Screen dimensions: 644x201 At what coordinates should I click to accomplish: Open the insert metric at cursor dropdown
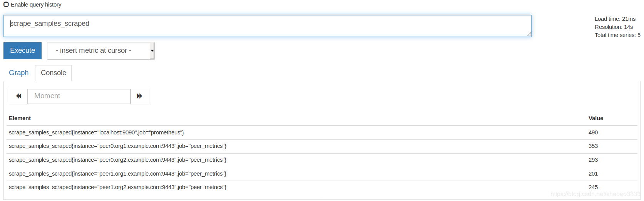pyautogui.click(x=100, y=51)
